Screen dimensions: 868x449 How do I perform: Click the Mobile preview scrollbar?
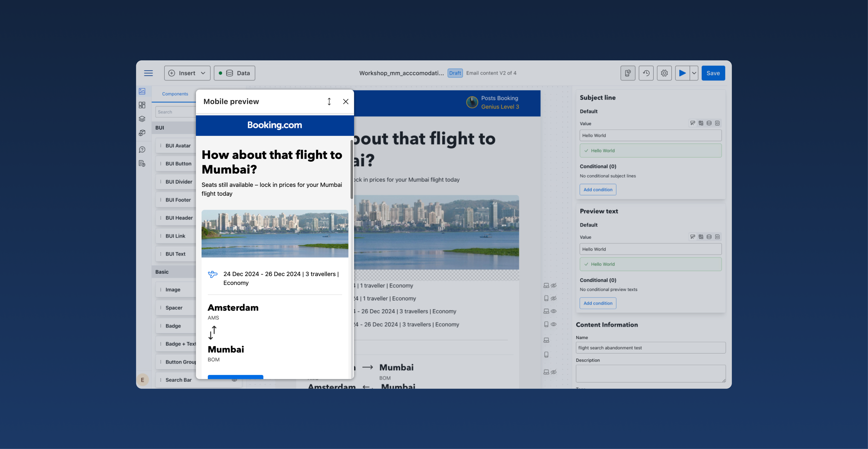352,169
